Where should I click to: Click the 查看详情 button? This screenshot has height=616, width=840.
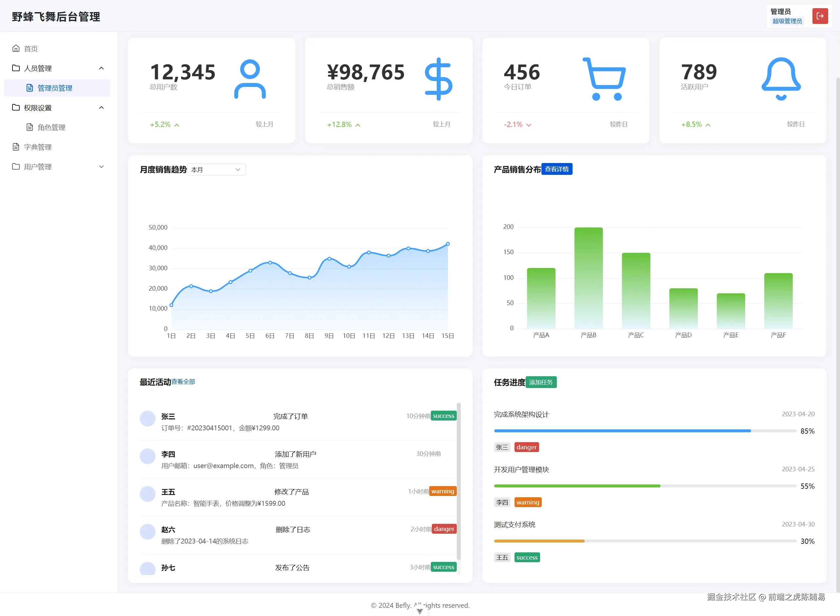[x=556, y=169]
